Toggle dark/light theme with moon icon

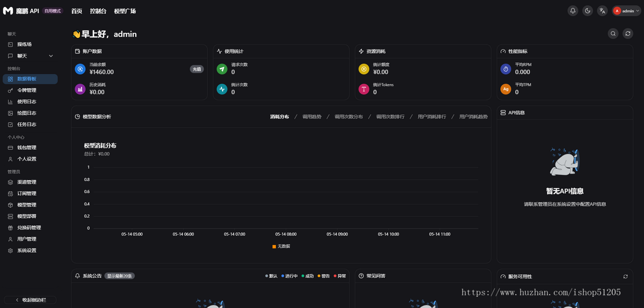(588, 11)
